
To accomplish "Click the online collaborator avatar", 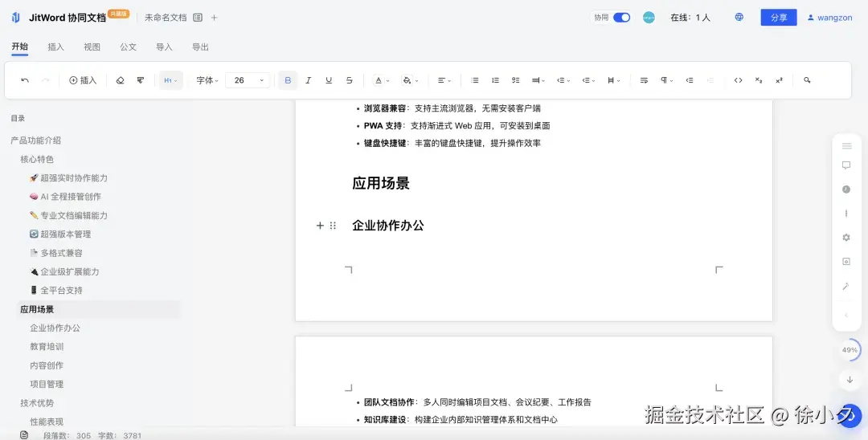I will [x=649, y=18].
